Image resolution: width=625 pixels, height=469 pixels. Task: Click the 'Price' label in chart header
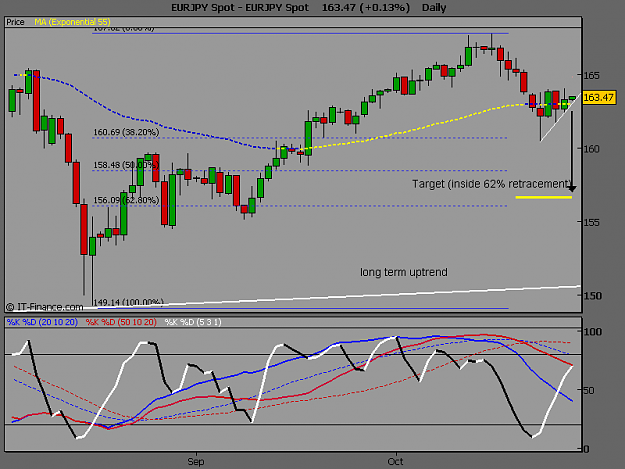point(15,22)
